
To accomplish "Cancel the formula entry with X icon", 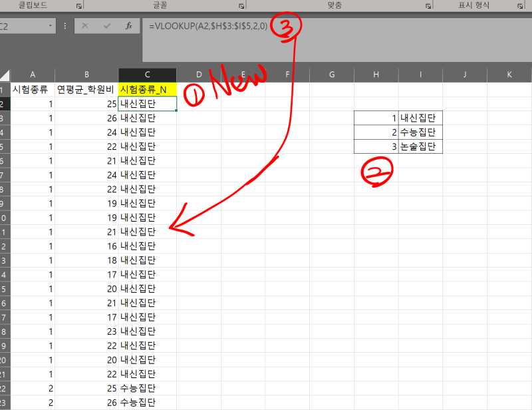I will click(x=85, y=26).
